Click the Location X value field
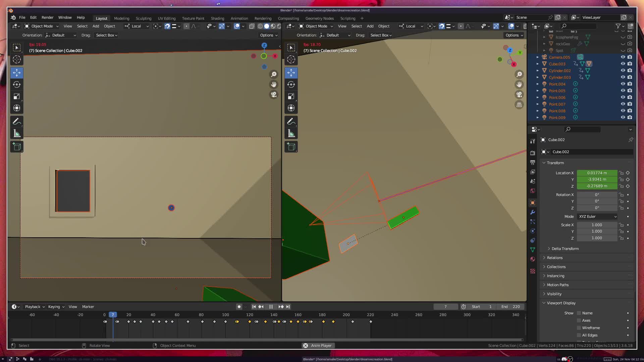Viewport: 644px width, 362px height. (597, 173)
